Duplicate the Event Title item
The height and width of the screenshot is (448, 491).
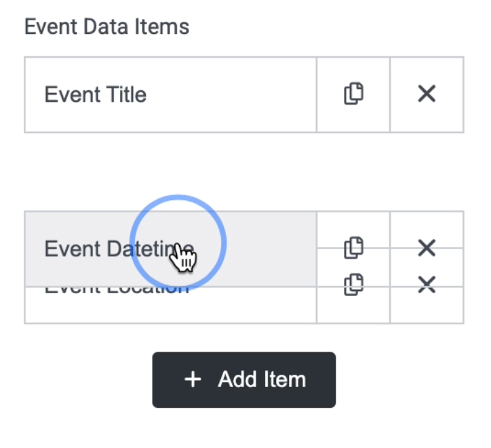[x=353, y=94]
